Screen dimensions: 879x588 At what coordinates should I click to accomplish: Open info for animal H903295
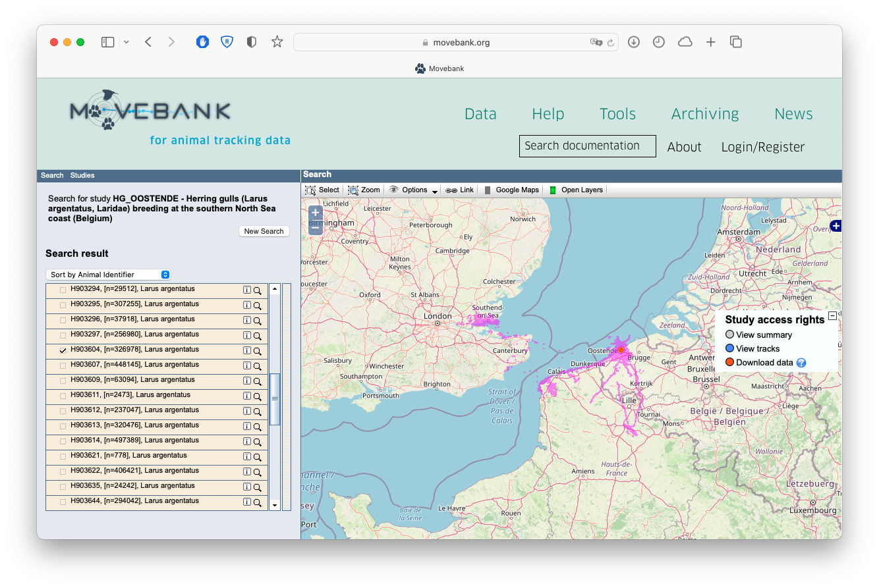pos(247,306)
